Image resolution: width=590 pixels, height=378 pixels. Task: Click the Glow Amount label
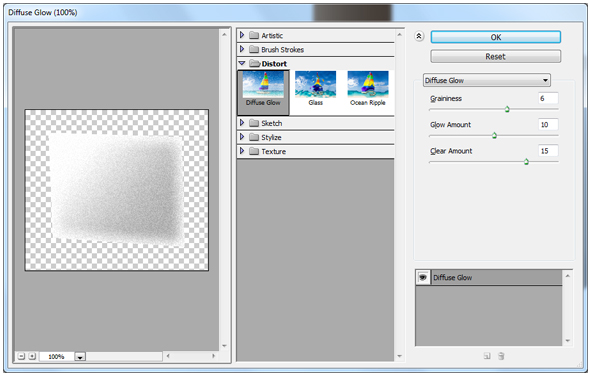tap(450, 124)
